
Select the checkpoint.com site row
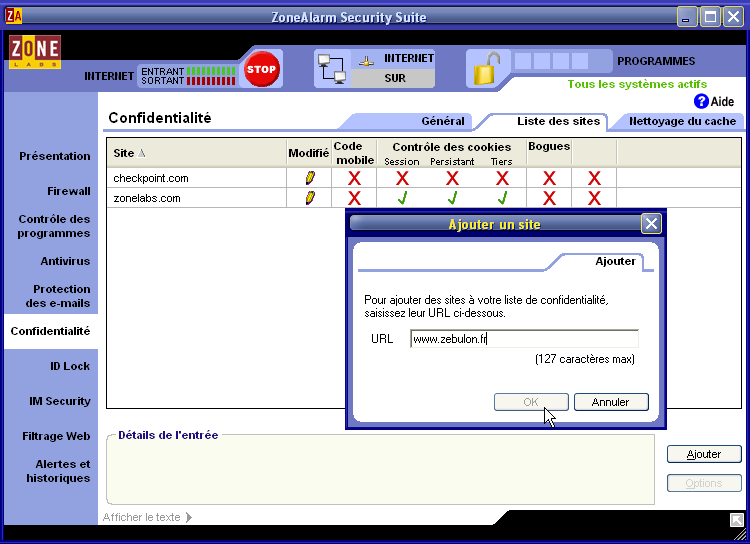pos(424,178)
